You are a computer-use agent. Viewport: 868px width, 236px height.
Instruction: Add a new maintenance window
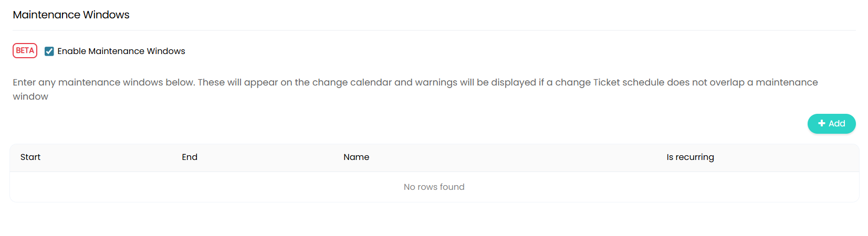pos(831,124)
